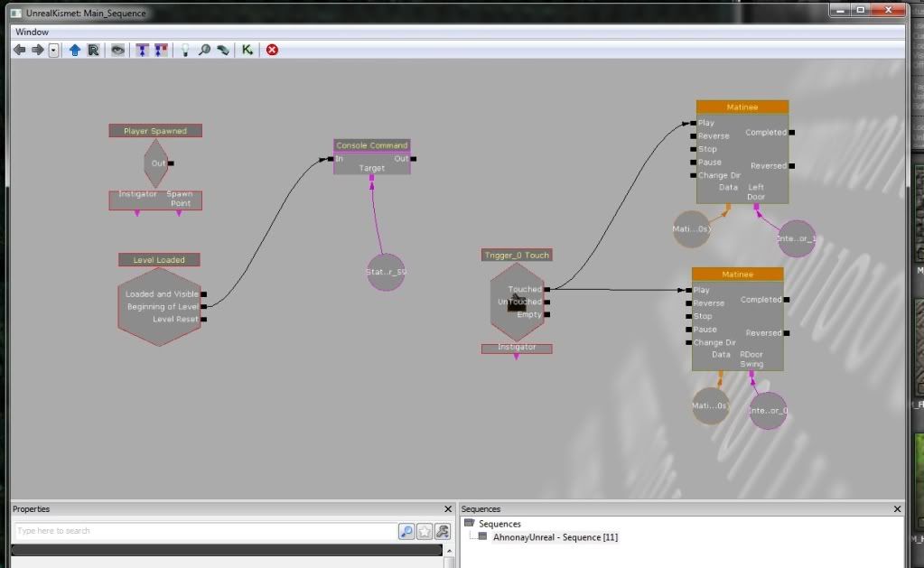Image resolution: width=924 pixels, height=568 pixels.
Task: Click the red X circle toolbar icon
Action: tap(272, 50)
